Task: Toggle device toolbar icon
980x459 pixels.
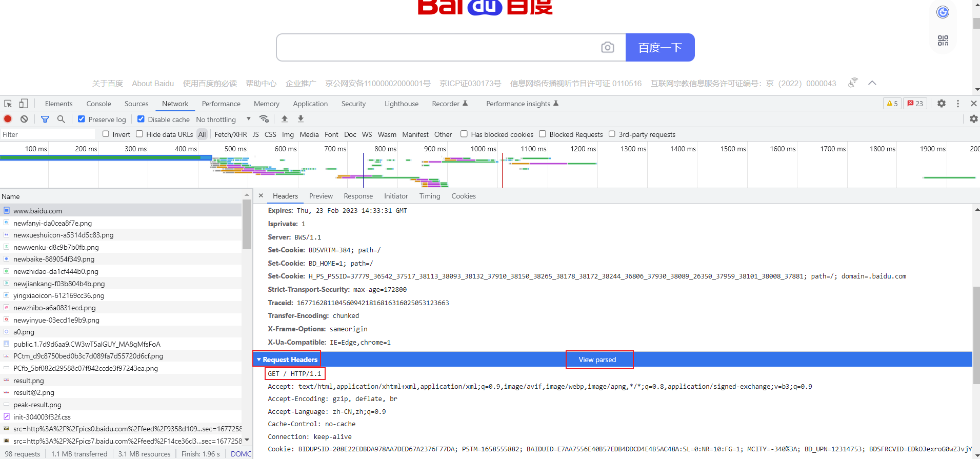Action: [x=24, y=104]
